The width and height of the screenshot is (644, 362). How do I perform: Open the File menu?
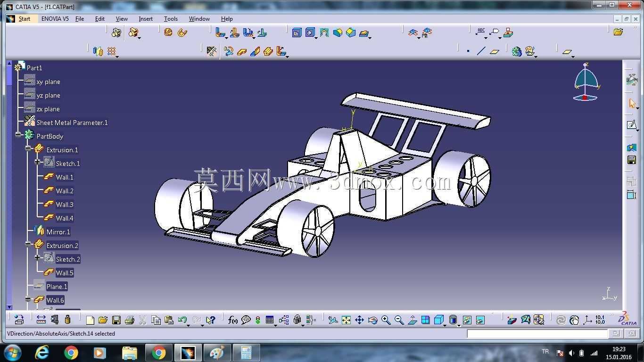[80, 19]
